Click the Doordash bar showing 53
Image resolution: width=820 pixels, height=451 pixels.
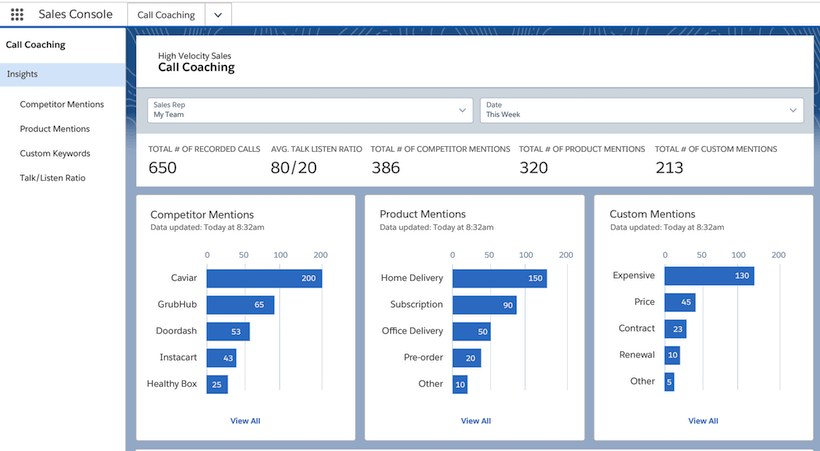(227, 331)
